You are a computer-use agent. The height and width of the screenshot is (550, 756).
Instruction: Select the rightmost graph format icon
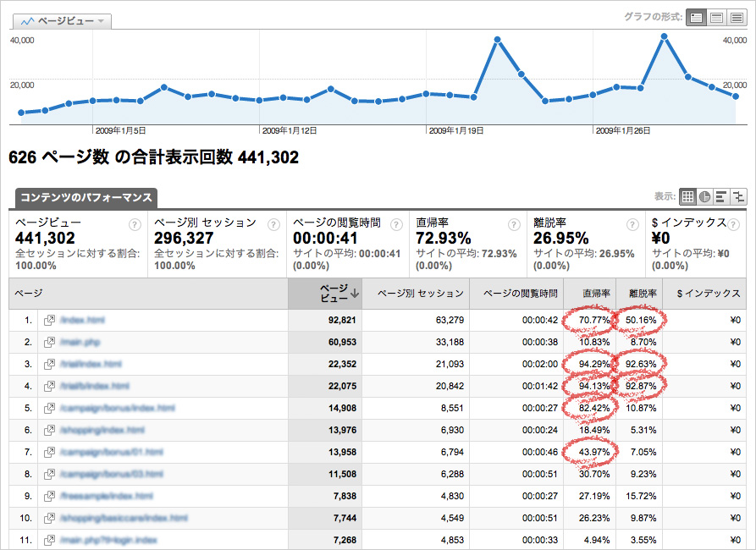(x=737, y=17)
